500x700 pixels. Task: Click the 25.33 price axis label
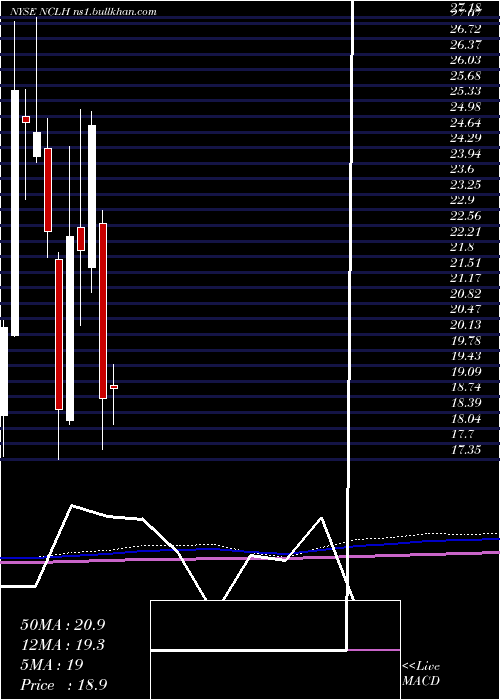tap(466, 92)
